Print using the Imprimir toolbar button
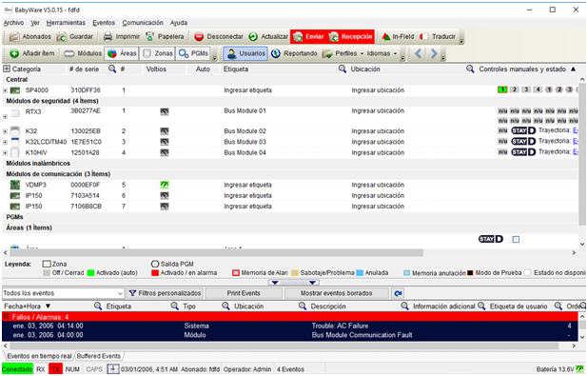The height and width of the screenshot is (376, 588). click(x=122, y=37)
